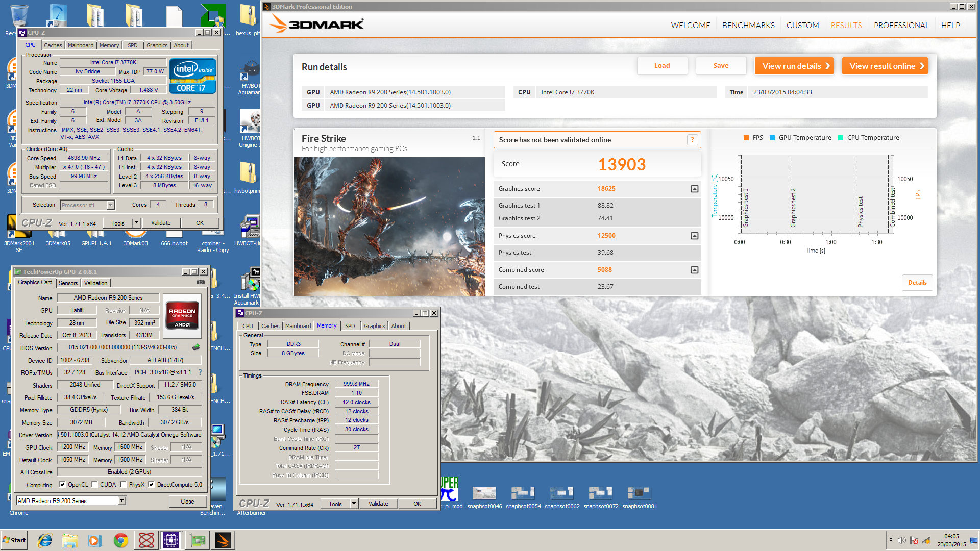This screenshot has height=551, width=980.
Task: Expand Tools dropdown arrow in Memory CPU-Z window
Action: pyautogui.click(x=354, y=504)
